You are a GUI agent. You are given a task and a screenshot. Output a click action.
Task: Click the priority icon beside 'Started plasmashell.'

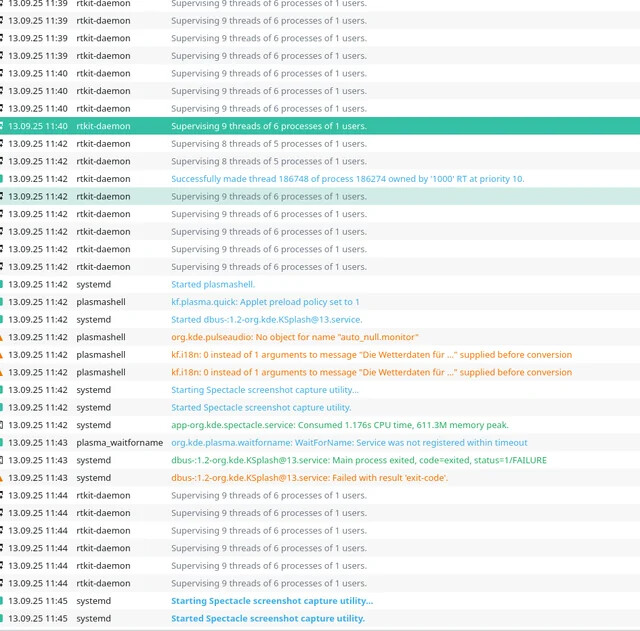tap(2, 284)
